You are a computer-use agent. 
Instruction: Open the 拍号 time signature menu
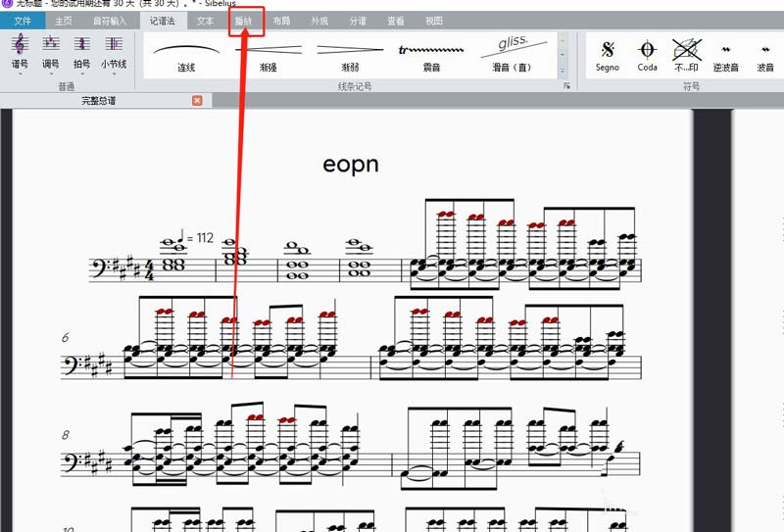[82, 52]
